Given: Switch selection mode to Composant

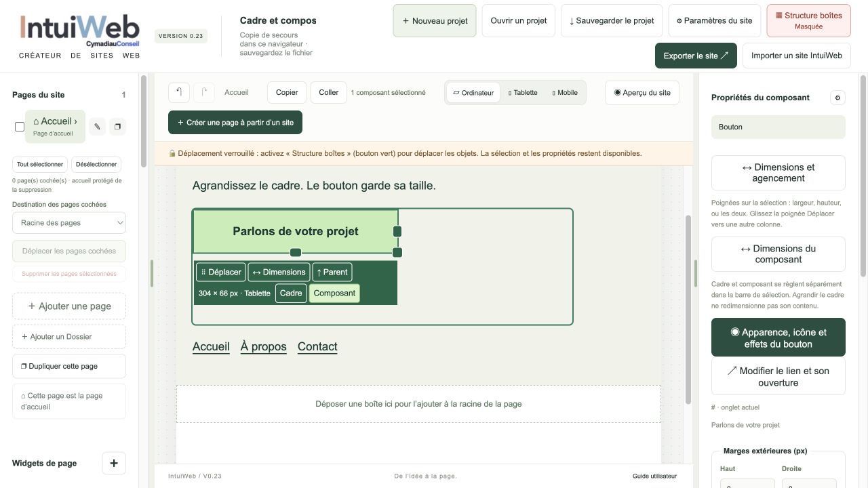Looking at the screenshot, I should coord(334,293).
